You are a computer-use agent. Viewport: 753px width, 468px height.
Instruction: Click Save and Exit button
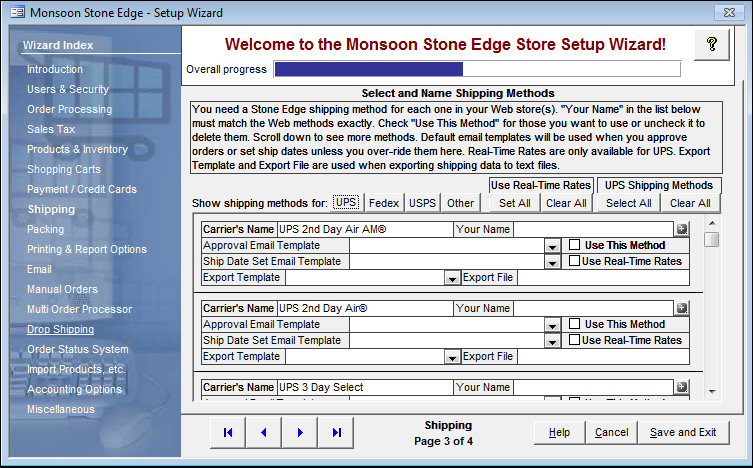pos(683,432)
